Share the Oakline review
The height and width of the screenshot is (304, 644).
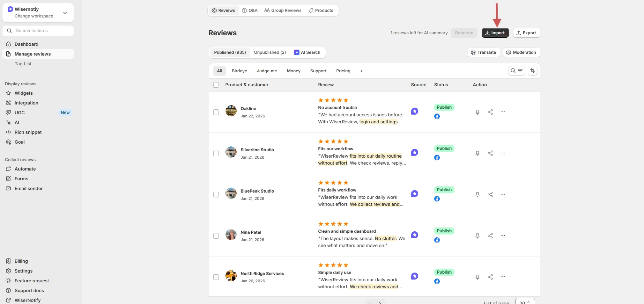(490, 112)
